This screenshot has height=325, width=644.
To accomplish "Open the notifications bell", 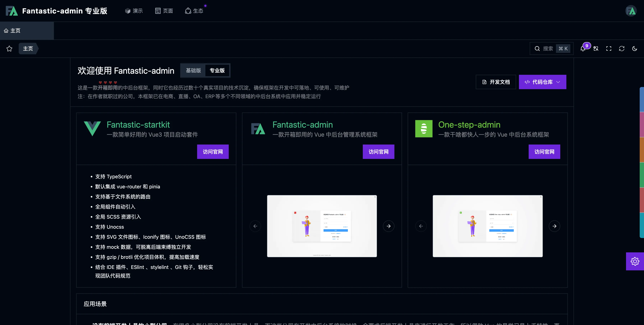I will point(583,49).
